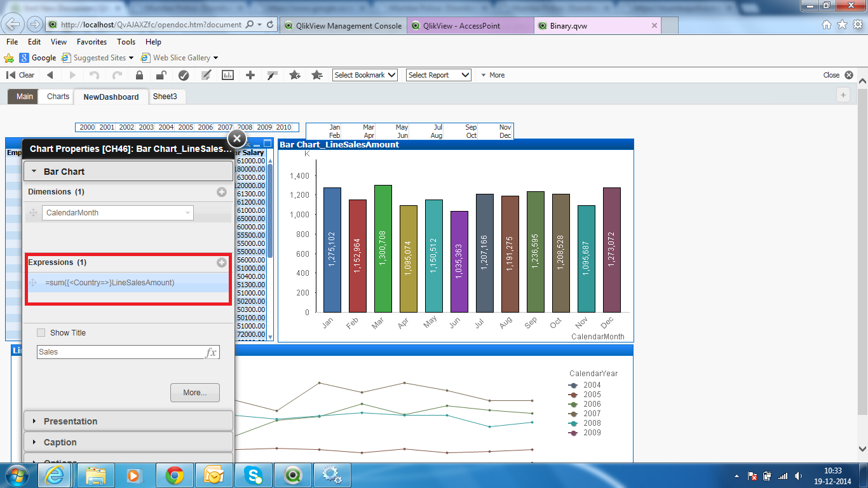This screenshot has width=868, height=488.
Task: Select the NewDashboard sheet tab
Action: pos(111,97)
